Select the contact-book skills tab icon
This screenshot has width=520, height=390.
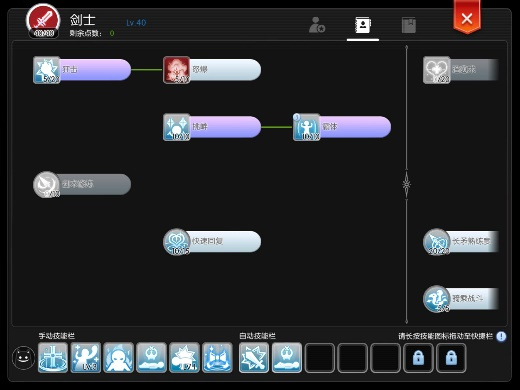(363, 25)
